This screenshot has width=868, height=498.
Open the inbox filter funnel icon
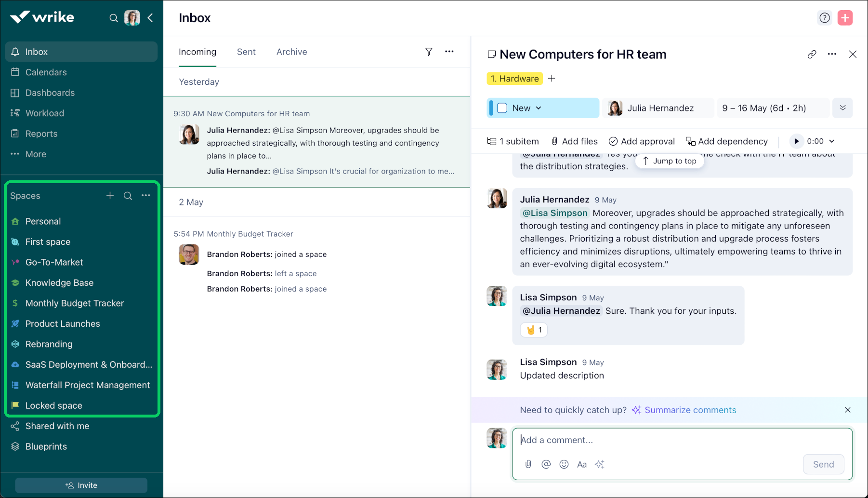[x=429, y=52]
